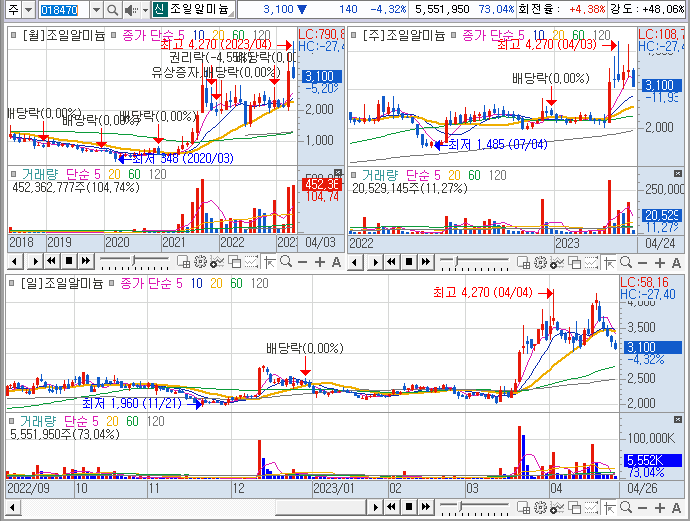Click the weekly chart zoom slider handle
Screen dimensions: 690x521
457,262
